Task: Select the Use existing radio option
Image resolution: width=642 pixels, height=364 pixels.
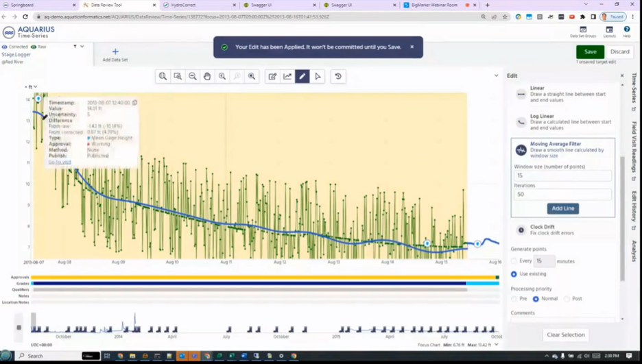Action: [514, 274]
